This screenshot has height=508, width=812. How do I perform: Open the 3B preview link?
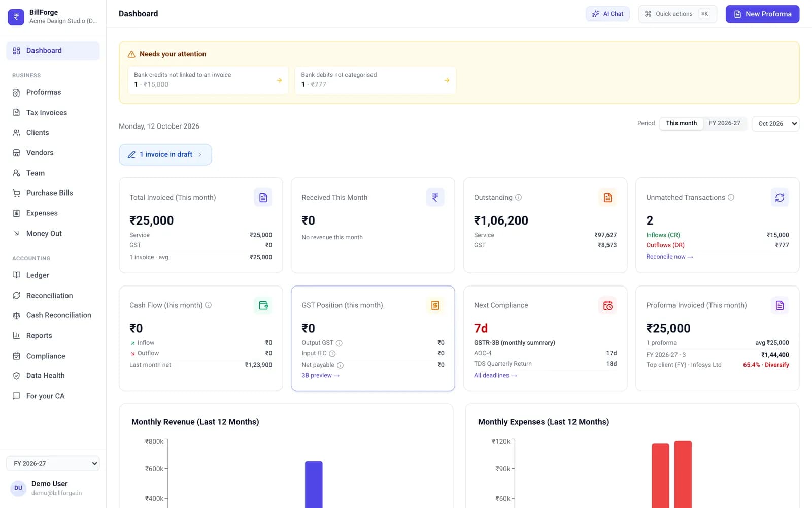coord(321,376)
